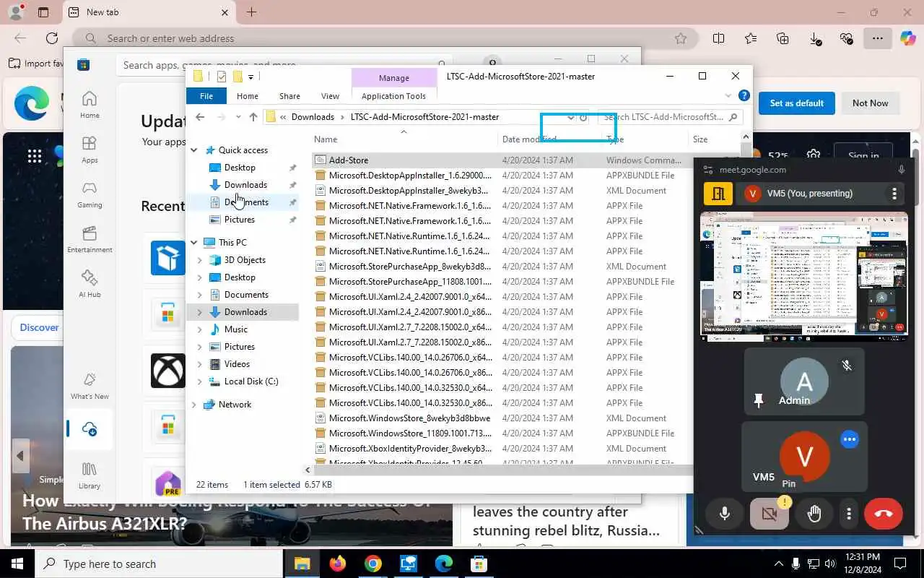Open address bar history dropdown arrow
924x578 pixels.
570,117
